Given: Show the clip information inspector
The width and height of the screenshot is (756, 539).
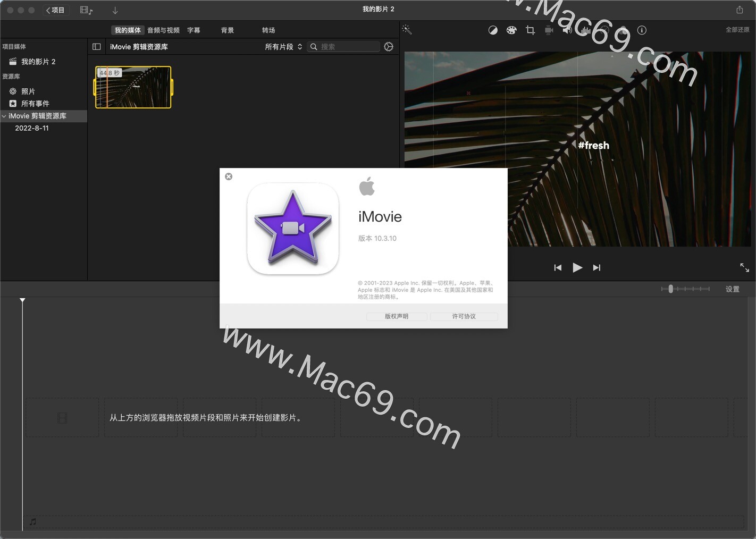Looking at the screenshot, I should pos(642,30).
